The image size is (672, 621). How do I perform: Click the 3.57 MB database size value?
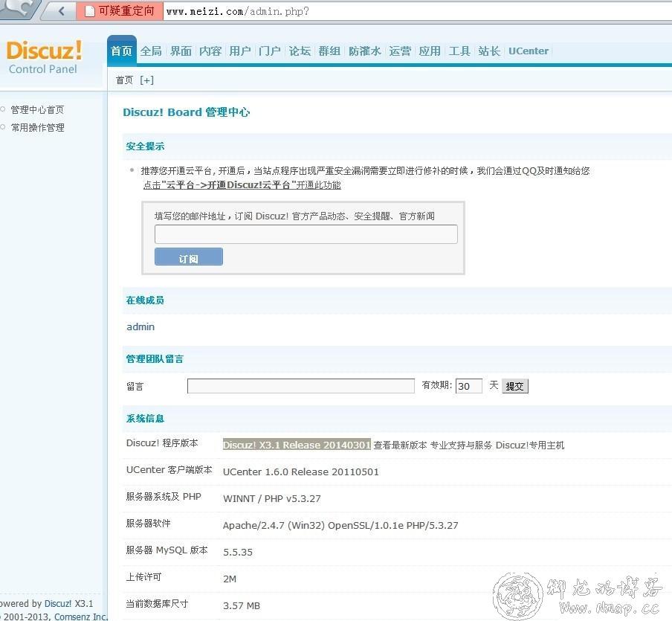click(242, 605)
